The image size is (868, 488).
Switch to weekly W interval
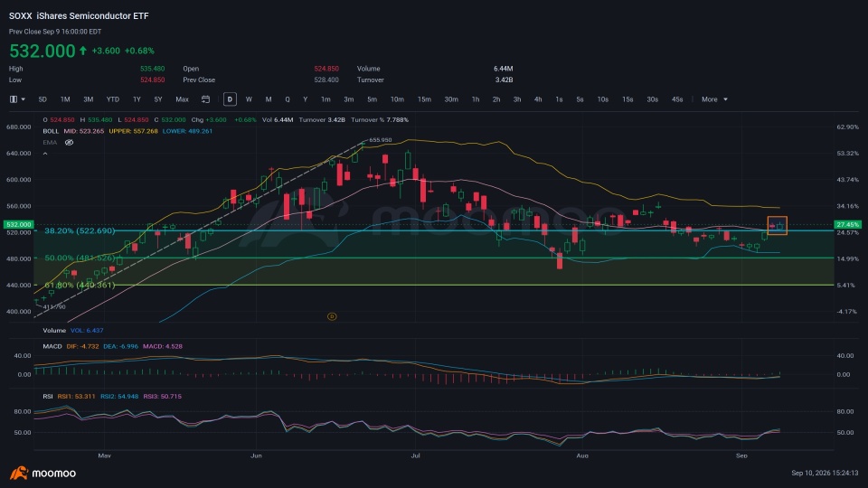pos(249,99)
